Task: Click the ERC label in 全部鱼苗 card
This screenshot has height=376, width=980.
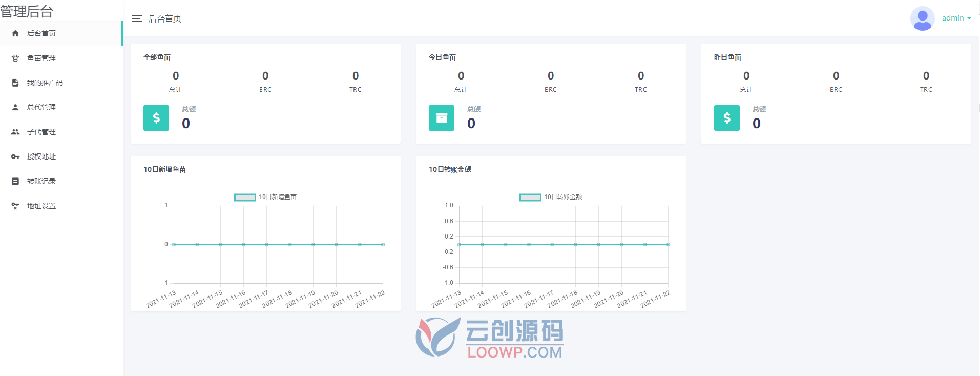Action: tap(265, 90)
